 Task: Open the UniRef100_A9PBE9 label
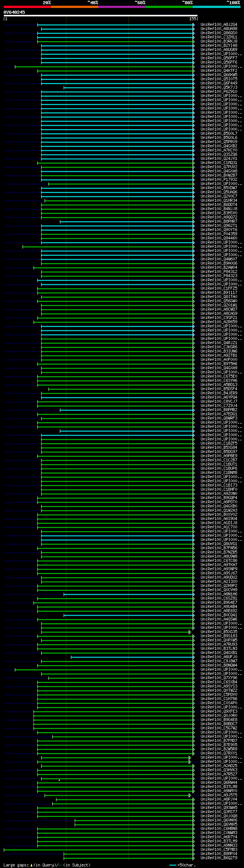[219, 456]
